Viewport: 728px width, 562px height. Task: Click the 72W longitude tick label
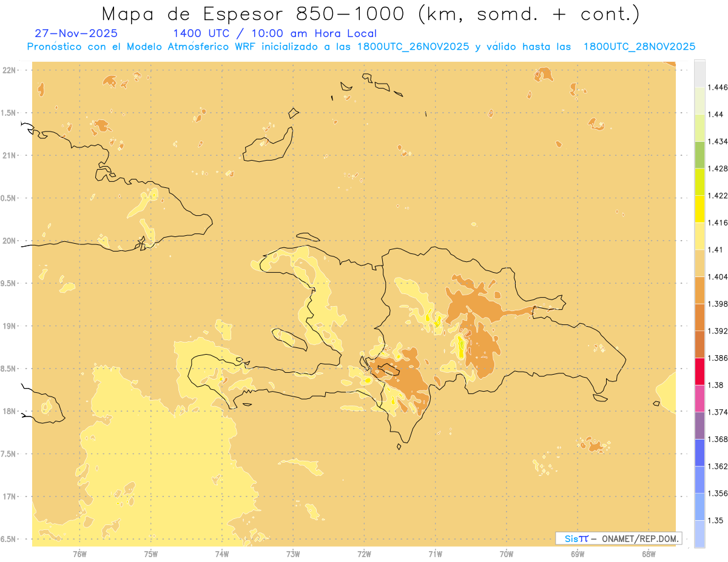pos(364,554)
